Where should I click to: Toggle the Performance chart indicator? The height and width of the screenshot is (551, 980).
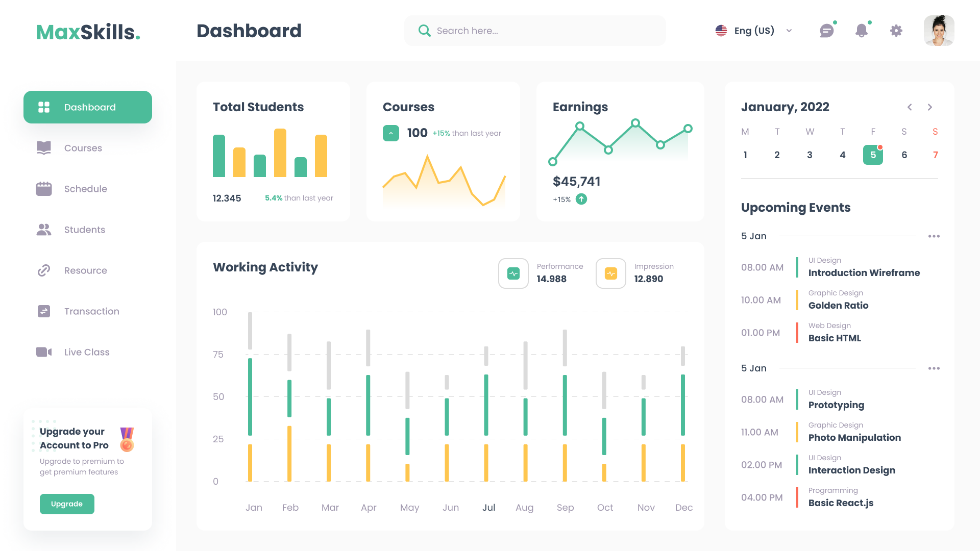point(513,273)
